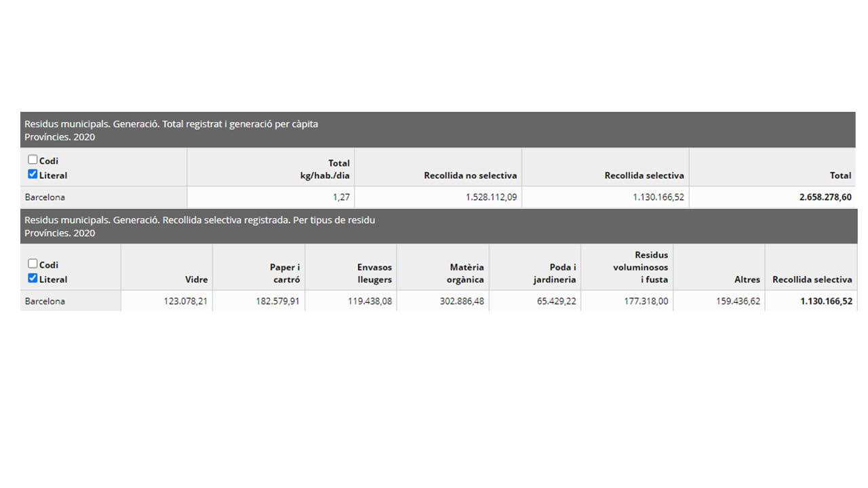868x488 pixels.
Task: Enable the Codi checkbox in first table
Action: point(33,160)
